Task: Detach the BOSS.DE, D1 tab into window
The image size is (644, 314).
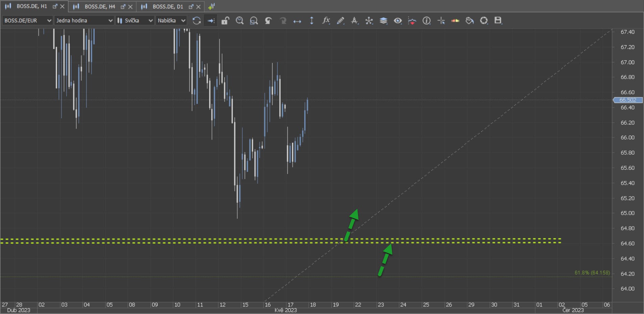Action: point(191,6)
